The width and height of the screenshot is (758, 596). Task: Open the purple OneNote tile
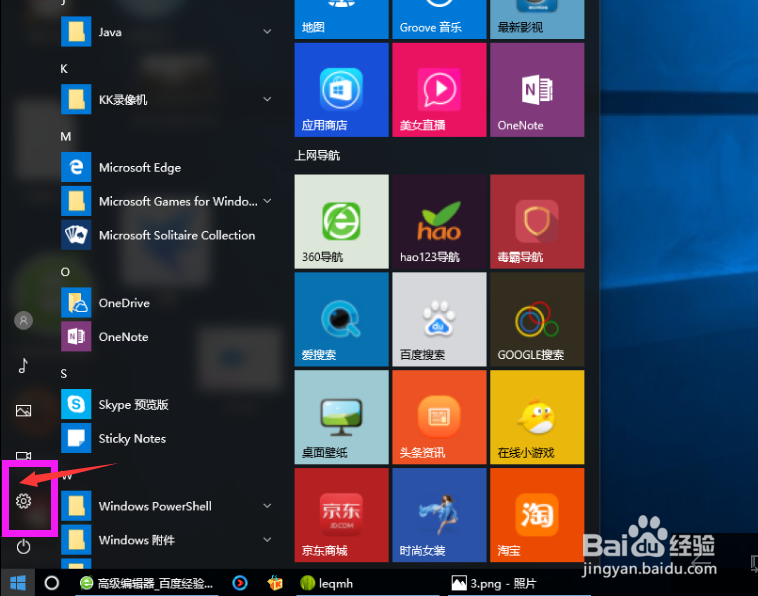coord(537,90)
